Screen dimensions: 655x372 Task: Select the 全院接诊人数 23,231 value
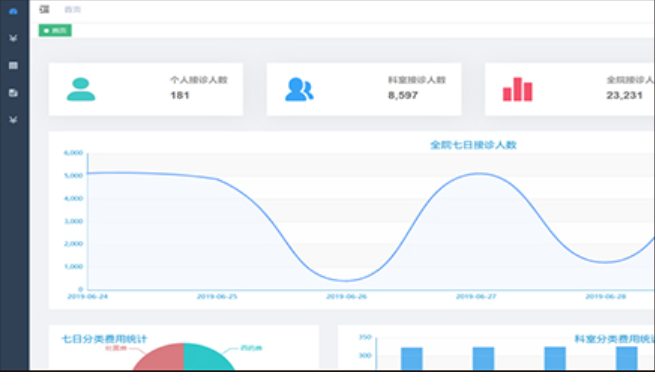point(625,96)
